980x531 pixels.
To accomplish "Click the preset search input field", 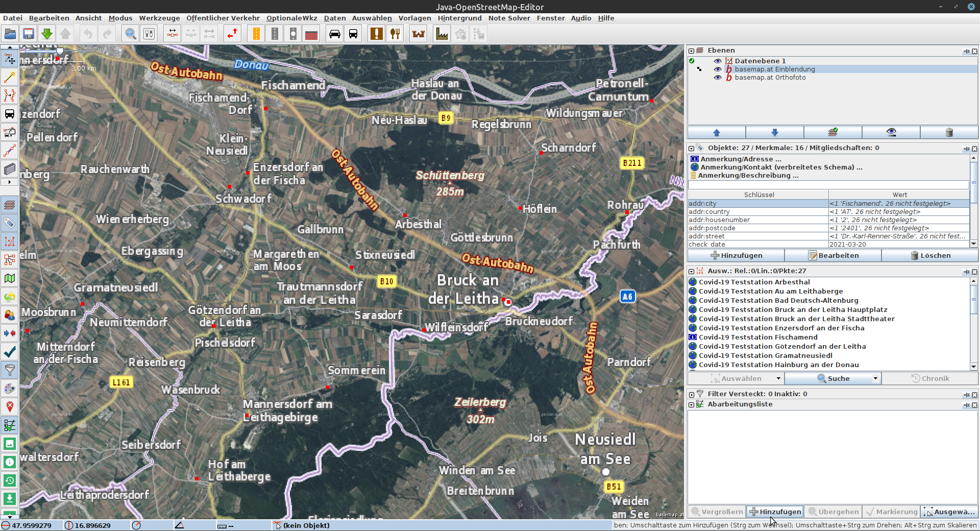I will click(x=828, y=184).
